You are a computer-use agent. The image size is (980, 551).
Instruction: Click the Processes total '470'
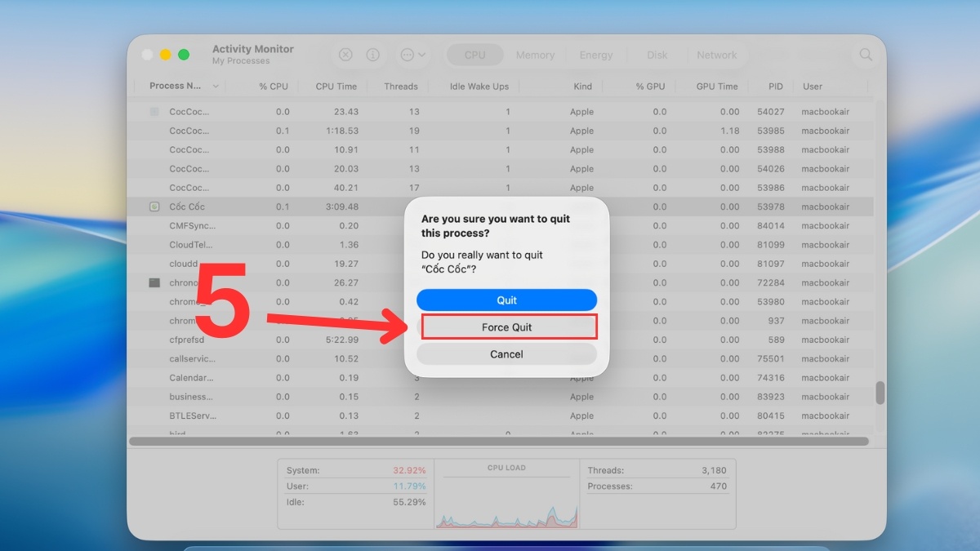[x=718, y=487]
